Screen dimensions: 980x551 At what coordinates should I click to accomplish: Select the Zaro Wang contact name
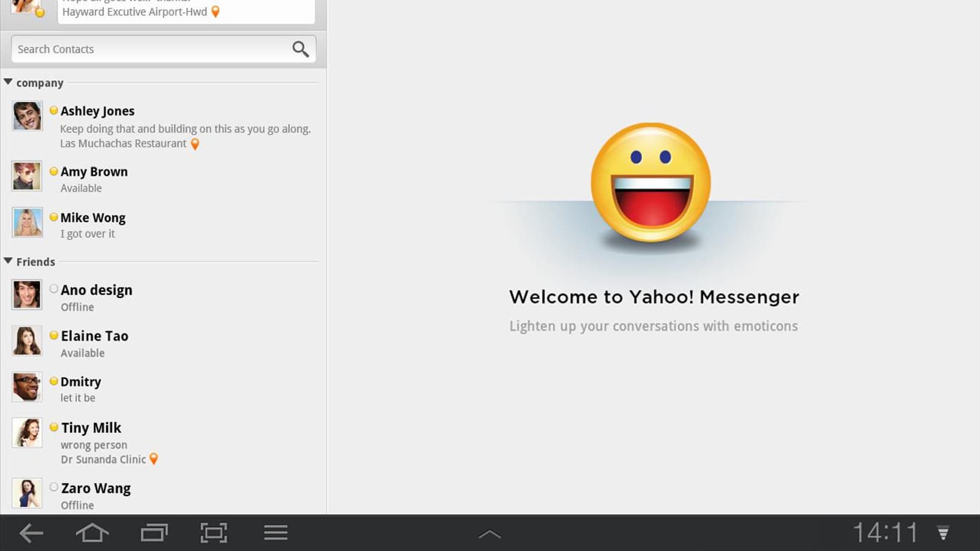coord(96,489)
